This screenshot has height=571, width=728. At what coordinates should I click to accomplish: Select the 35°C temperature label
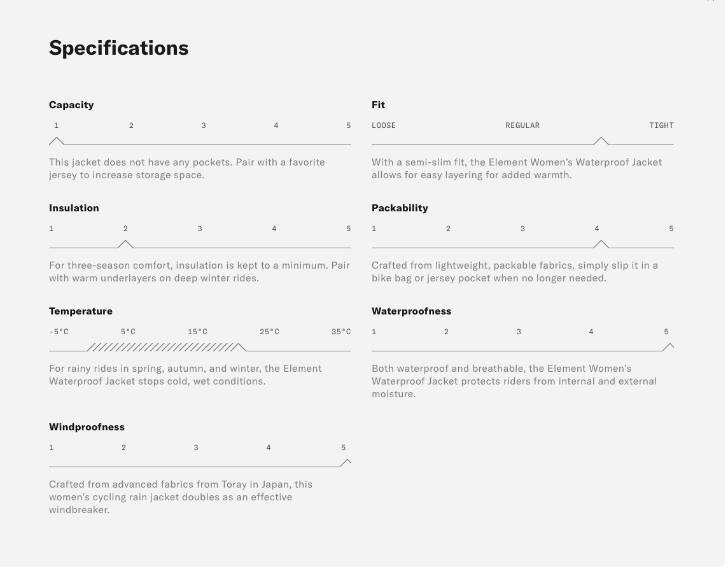(x=341, y=332)
